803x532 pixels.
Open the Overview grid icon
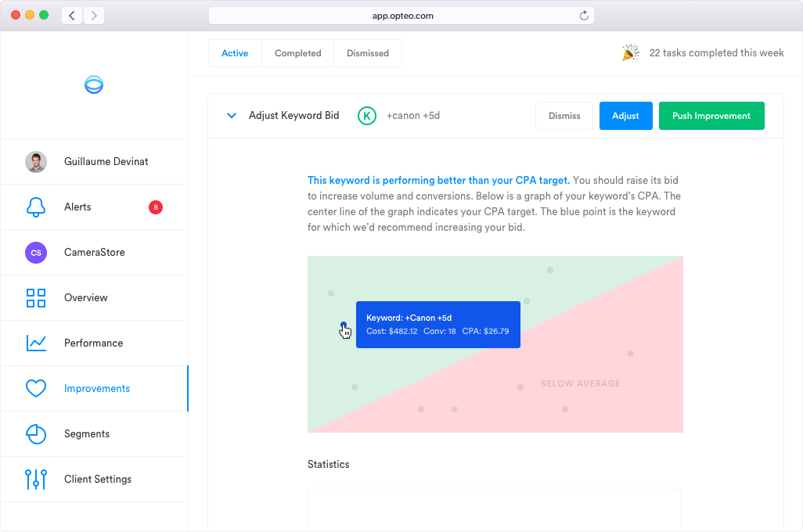[36, 298]
